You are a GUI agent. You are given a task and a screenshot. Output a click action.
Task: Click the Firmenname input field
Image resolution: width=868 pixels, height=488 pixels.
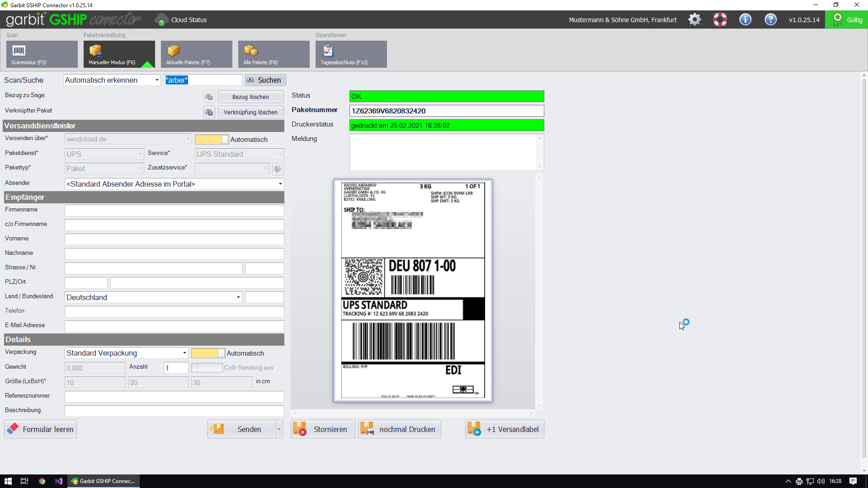point(175,211)
